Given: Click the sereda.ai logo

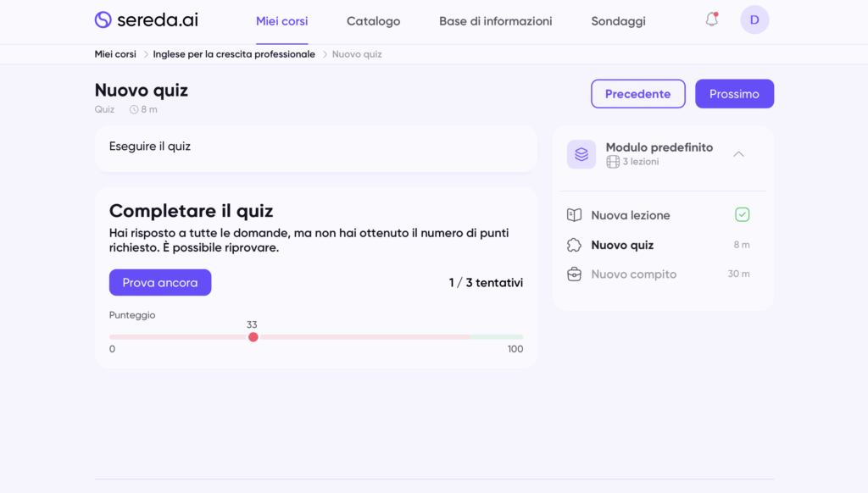Looking at the screenshot, I should click(x=146, y=20).
